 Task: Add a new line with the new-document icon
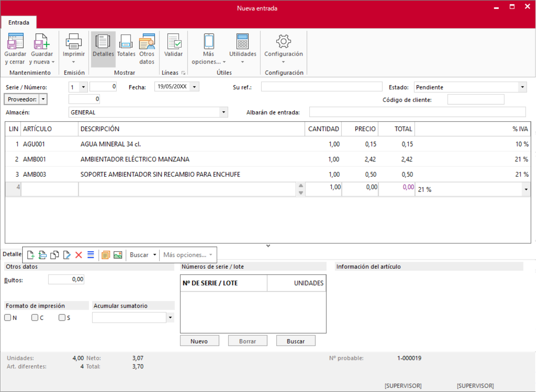(31, 255)
